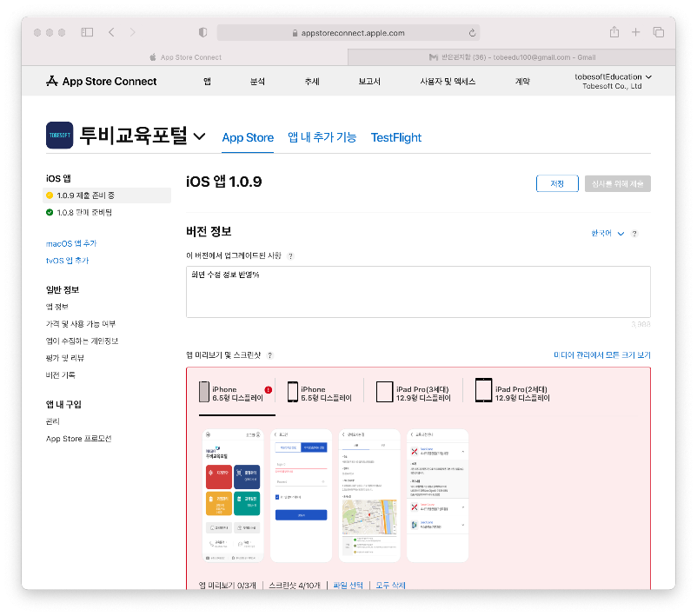Viewport: 697px width, 616px height.
Task: Open 앱이 수집하는 개인정보
Action: [82, 341]
